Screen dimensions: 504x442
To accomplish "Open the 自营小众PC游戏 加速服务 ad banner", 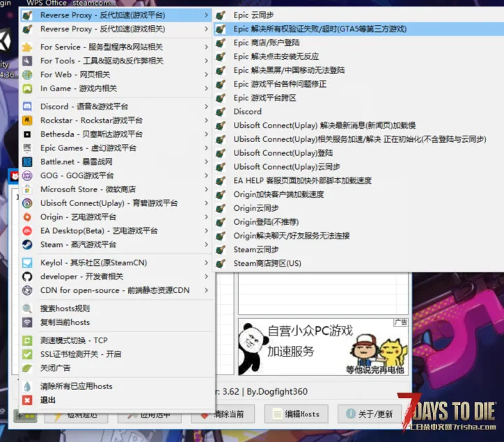I will click(323, 347).
